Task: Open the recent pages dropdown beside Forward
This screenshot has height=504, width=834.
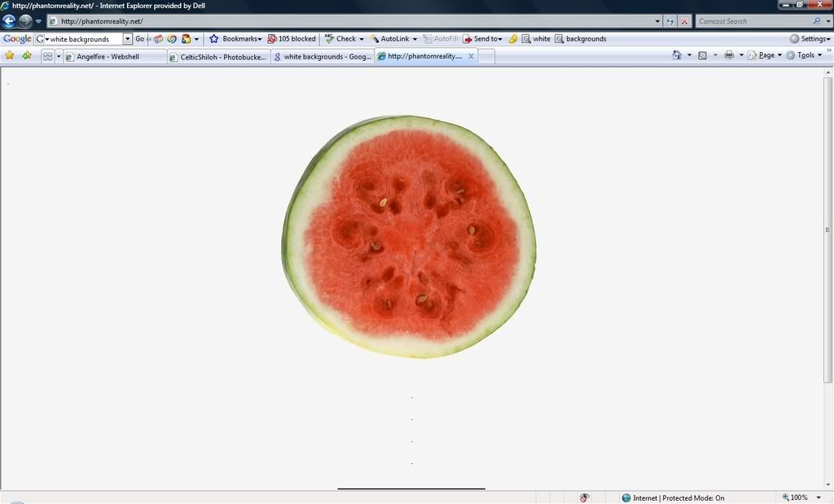Action: point(38,21)
